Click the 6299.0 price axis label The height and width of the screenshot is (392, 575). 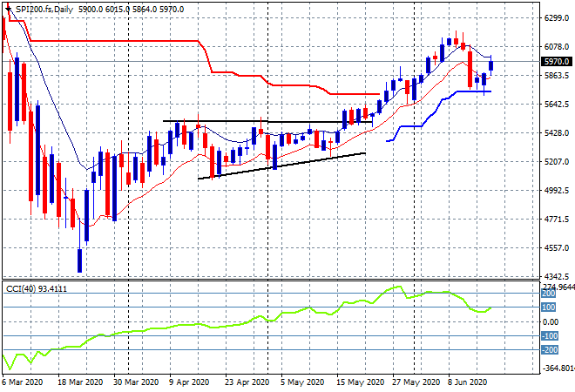557,18
